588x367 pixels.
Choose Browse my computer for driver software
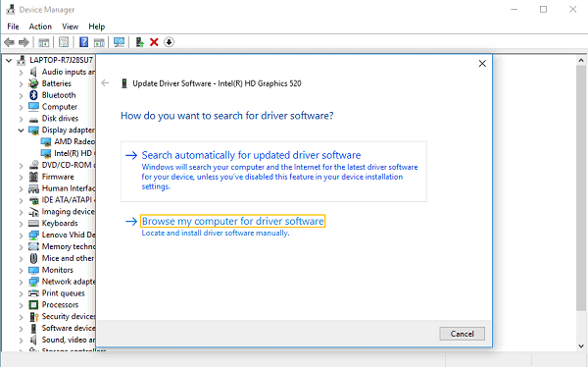tap(232, 221)
